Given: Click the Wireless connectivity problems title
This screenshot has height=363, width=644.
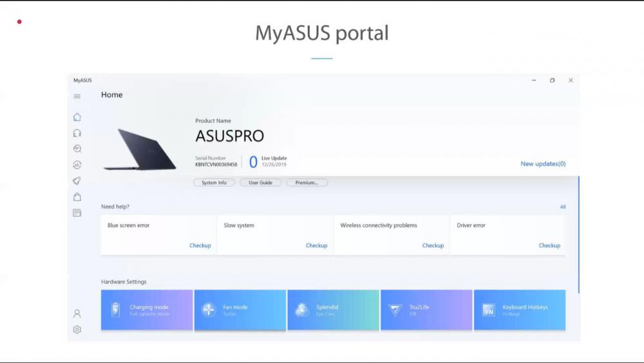Looking at the screenshot, I should click(x=379, y=225).
